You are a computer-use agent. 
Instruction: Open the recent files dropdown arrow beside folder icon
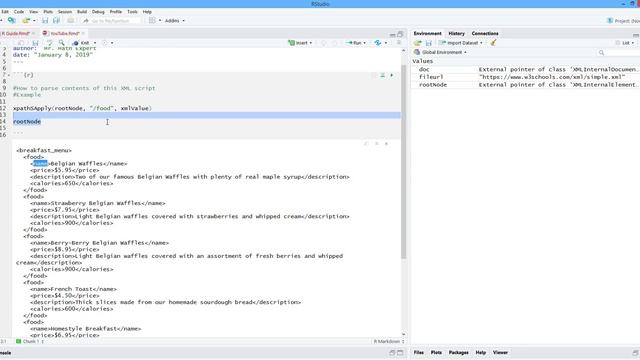click(34, 20)
